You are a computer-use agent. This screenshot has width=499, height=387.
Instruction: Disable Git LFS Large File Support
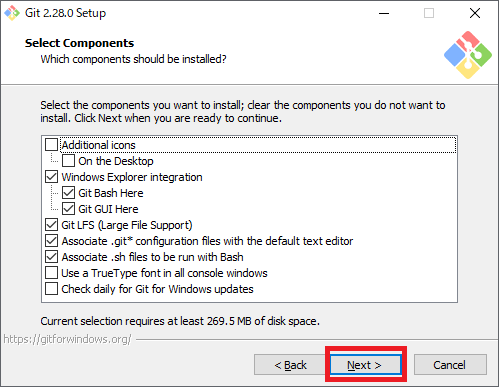[x=51, y=225]
